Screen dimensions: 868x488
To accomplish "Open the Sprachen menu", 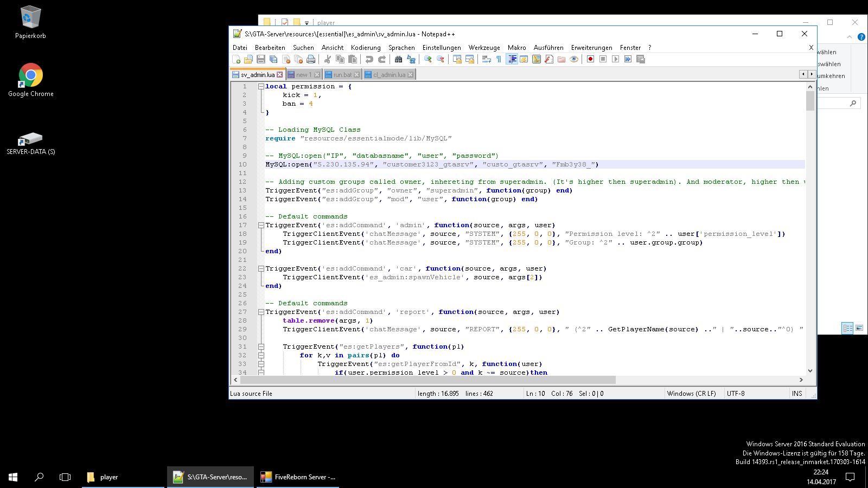I will pyautogui.click(x=401, y=48).
